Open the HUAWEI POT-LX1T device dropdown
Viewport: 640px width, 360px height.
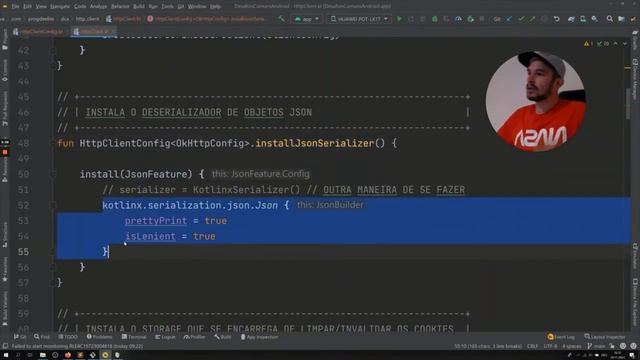[359, 19]
